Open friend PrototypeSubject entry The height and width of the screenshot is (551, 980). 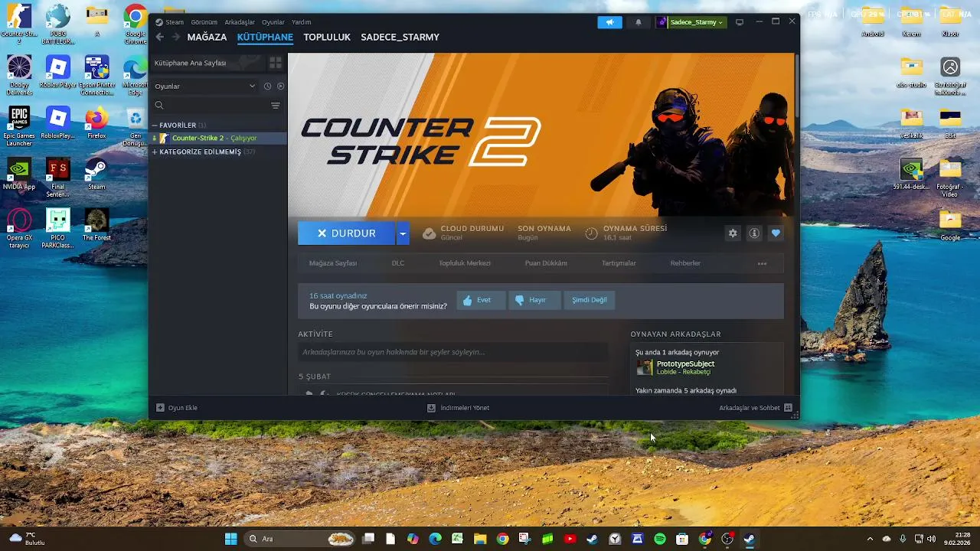(x=707, y=367)
